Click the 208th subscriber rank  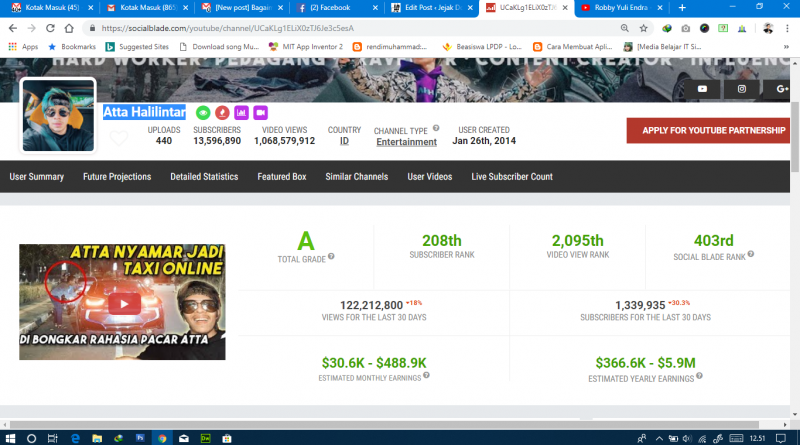[442, 240]
